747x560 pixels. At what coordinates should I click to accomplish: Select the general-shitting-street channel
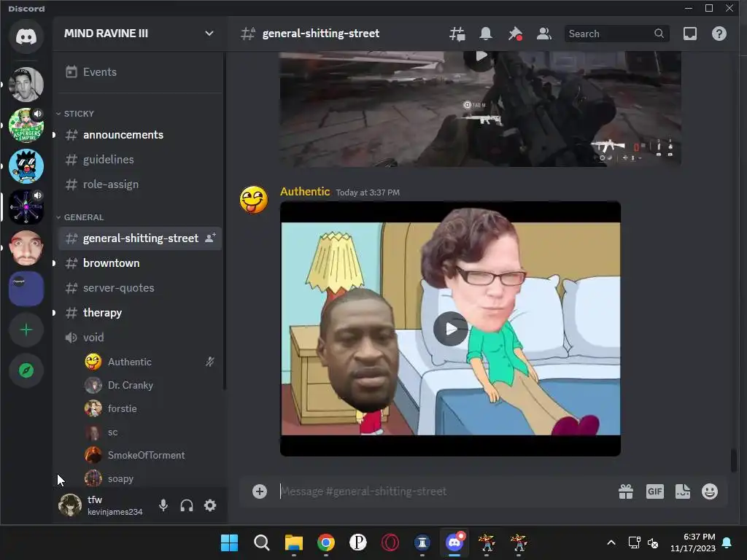[x=139, y=238]
